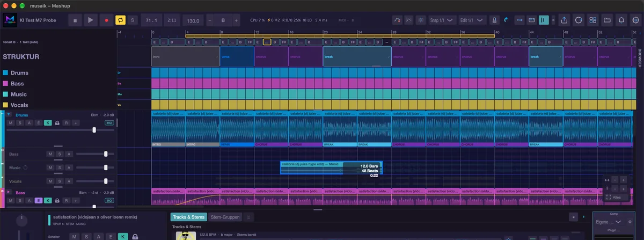Toggle the metronome icon
The image size is (644, 240).
pyautogui.click(x=494, y=20)
